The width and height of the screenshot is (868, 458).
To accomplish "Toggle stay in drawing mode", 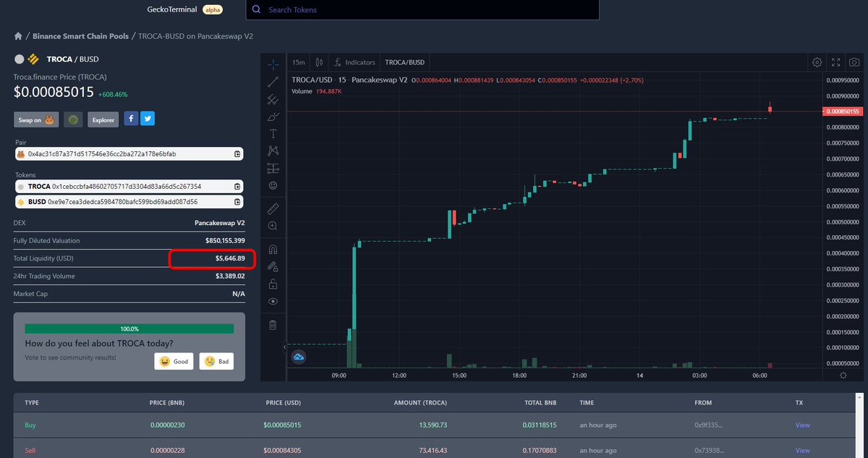I will (x=273, y=266).
